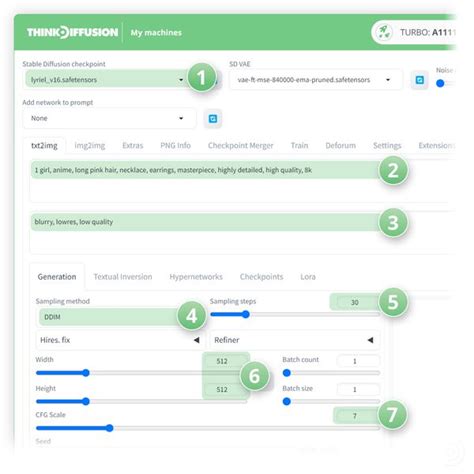Switch to the Lora tab
The width and height of the screenshot is (474, 474).
pos(308,277)
